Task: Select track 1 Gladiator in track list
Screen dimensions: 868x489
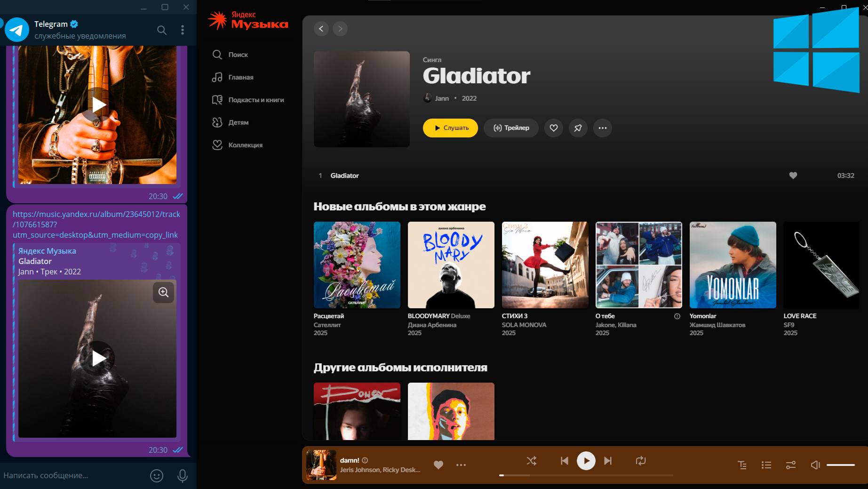Action: pyautogui.click(x=586, y=176)
